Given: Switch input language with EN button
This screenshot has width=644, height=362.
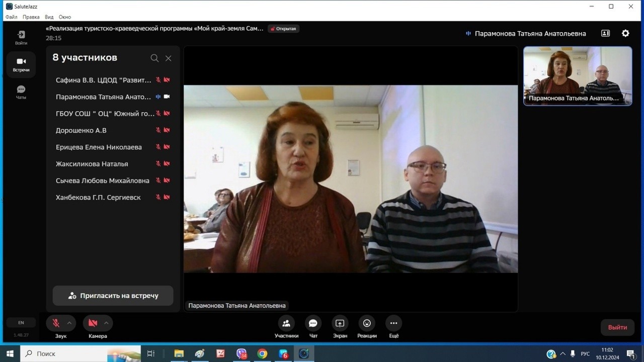Looking at the screenshot, I should [21, 323].
